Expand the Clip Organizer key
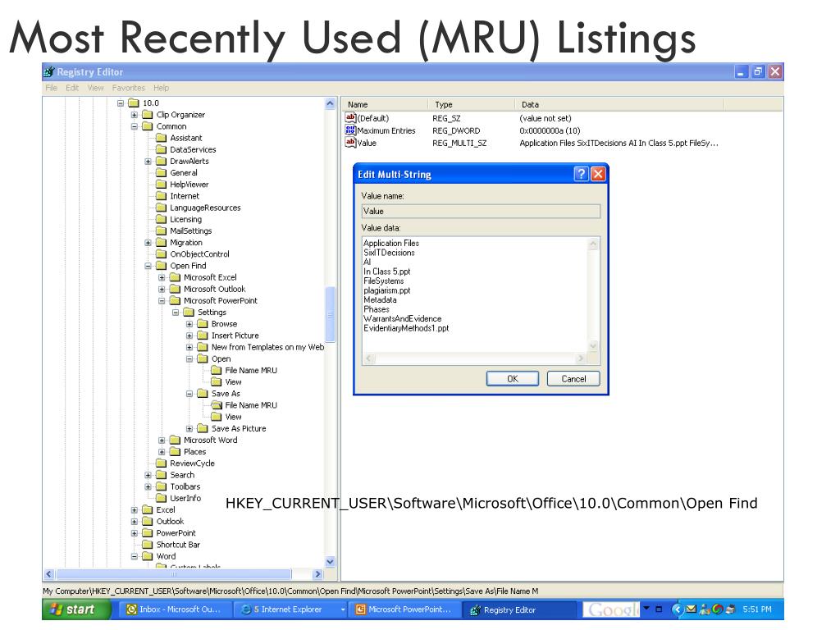840x630 pixels. pos(134,115)
